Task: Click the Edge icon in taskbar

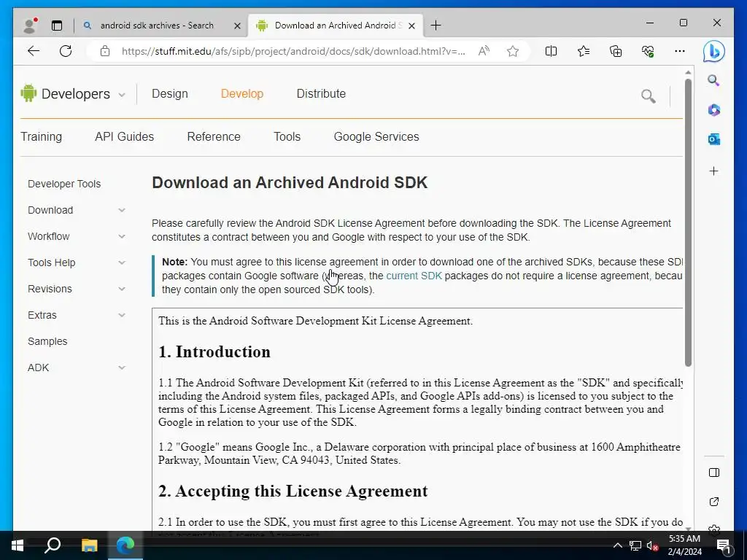Action: (125, 545)
